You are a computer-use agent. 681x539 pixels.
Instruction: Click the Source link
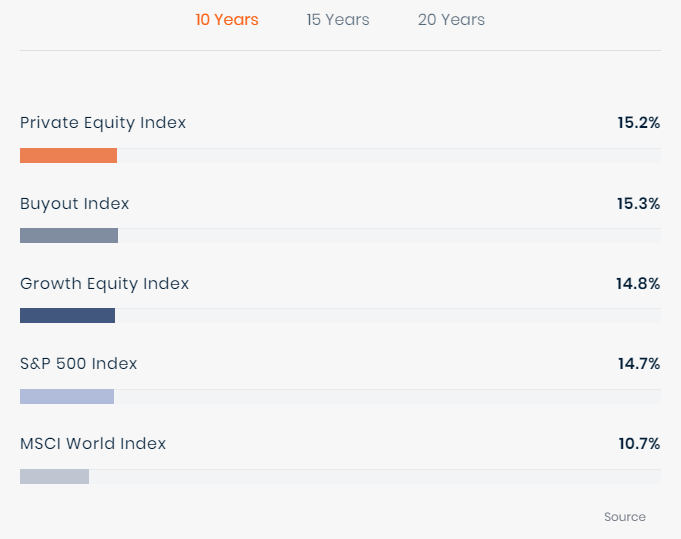coord(625,517)
